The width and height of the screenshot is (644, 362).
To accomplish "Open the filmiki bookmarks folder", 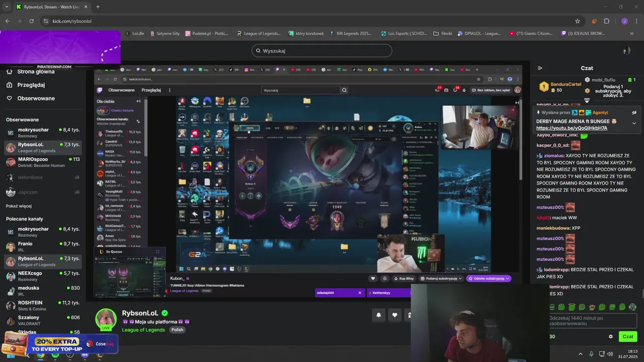I will [443, 34].
